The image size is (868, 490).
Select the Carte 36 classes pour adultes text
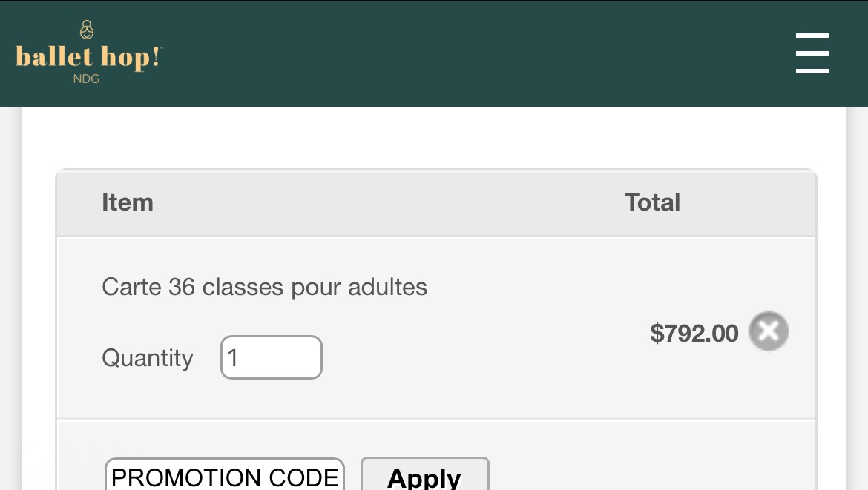(264, 287)
